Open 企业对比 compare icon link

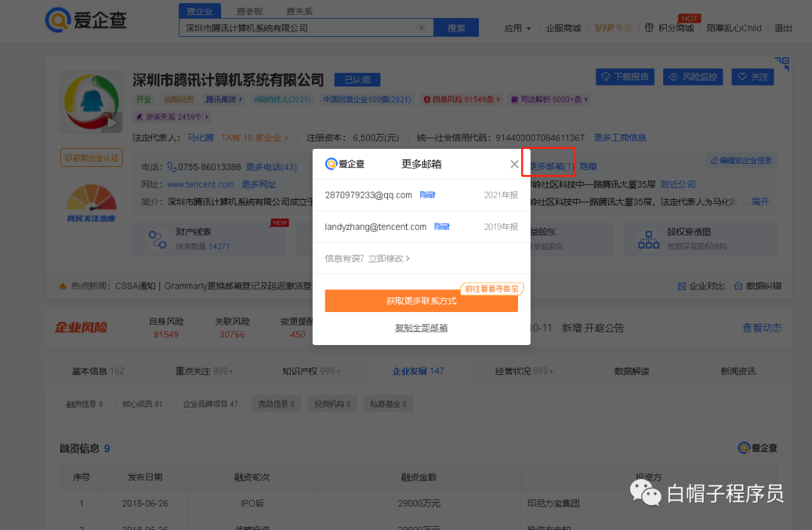tap(701, 286)
